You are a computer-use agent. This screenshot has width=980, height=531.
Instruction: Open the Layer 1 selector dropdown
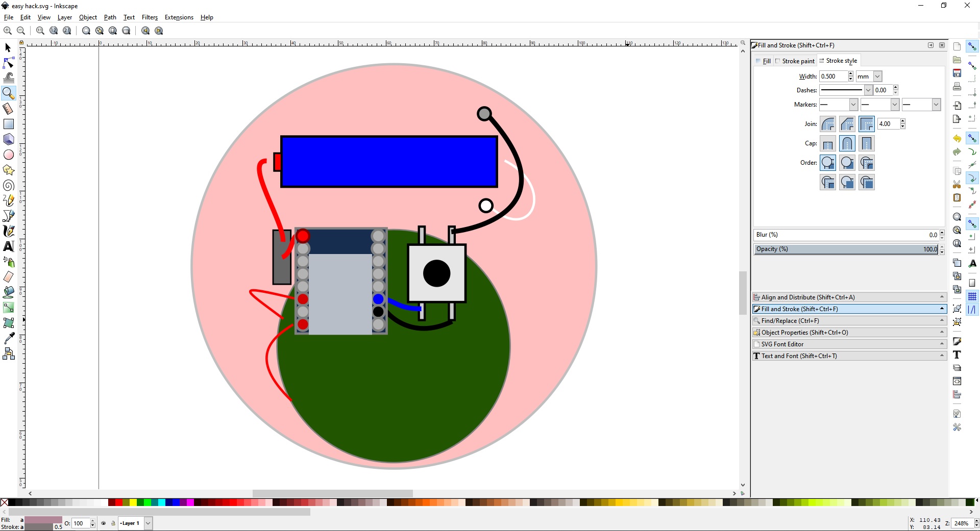click(x=148, y=523)
